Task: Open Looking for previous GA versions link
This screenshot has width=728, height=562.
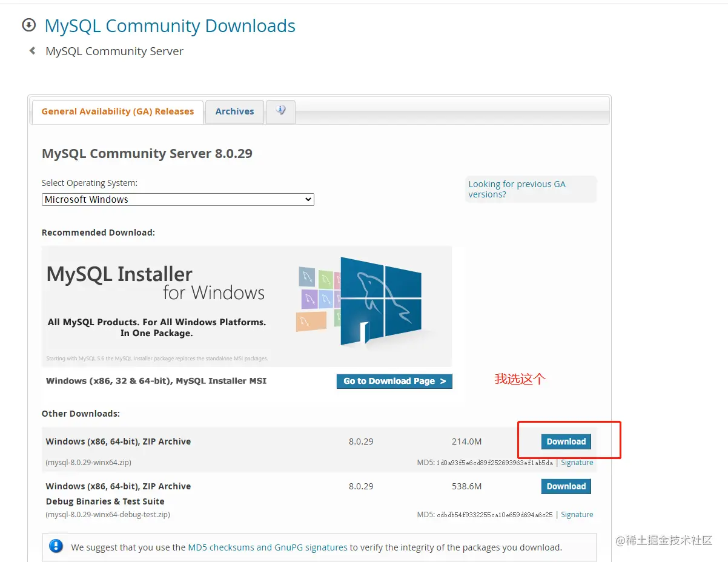Action: [517, 189]
